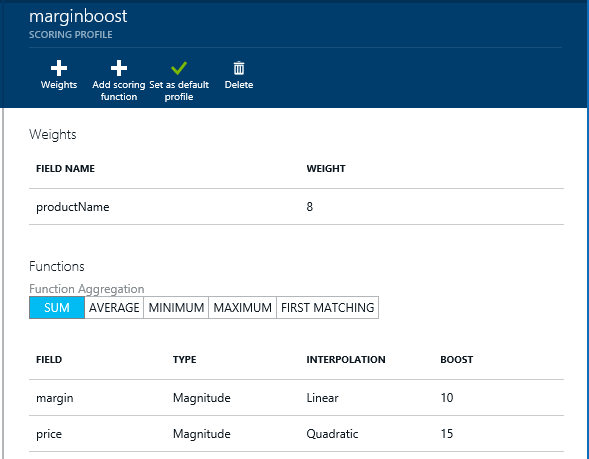This screenshot has width=589, height=459.
Task: Switch aggregation to MINIMUM
Action: 176,308
